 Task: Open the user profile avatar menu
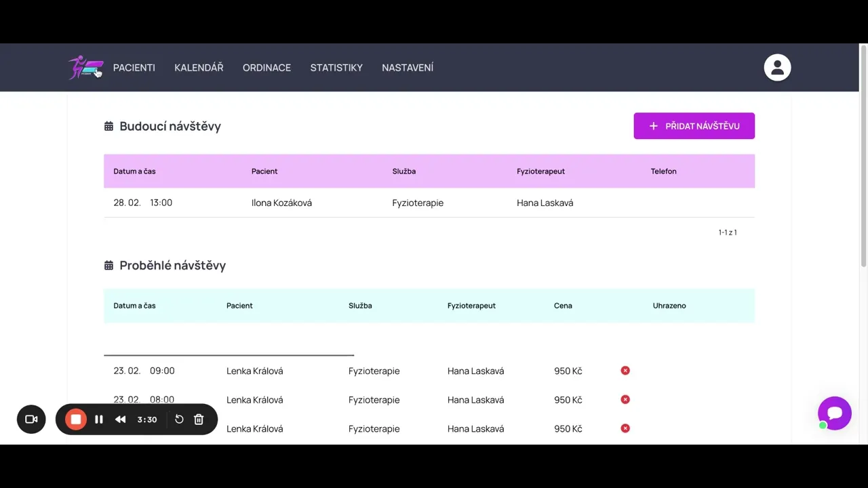pos(777,68)
